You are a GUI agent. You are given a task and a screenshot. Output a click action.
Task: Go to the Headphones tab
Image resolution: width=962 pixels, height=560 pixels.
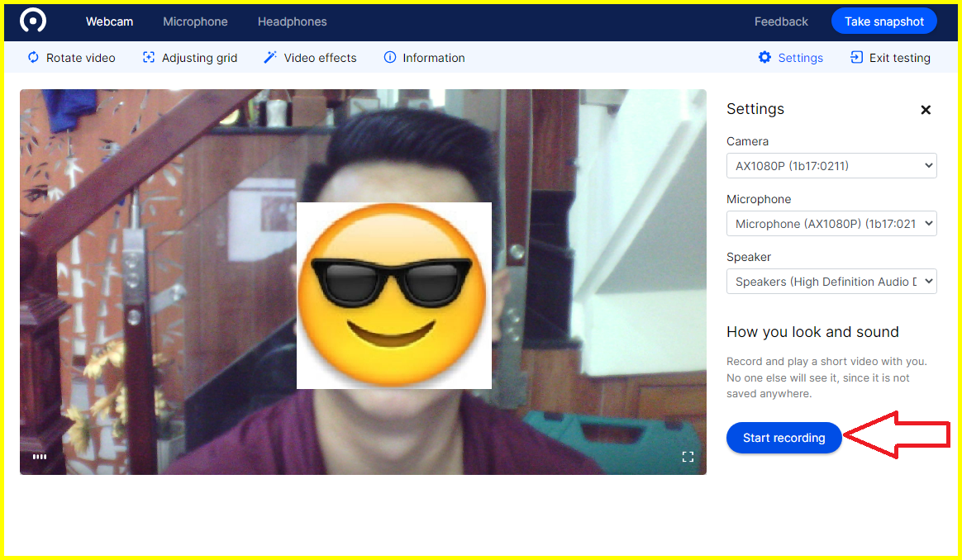(292, 21)
